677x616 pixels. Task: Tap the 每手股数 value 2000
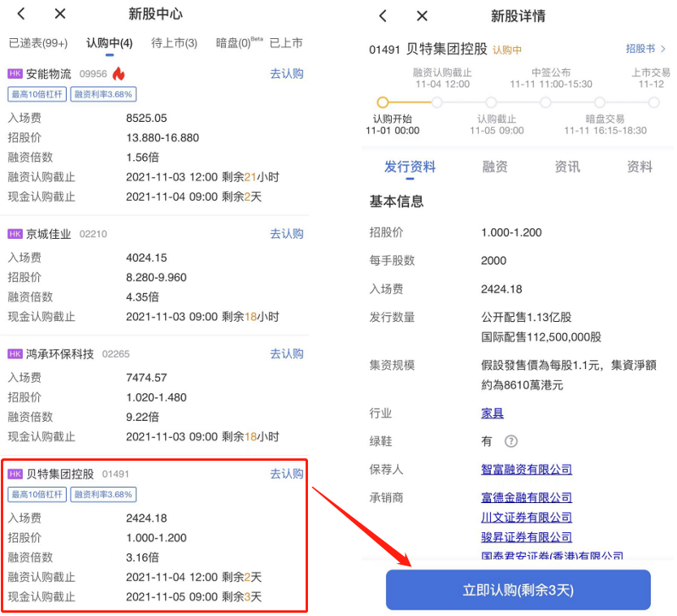(493, 261)
